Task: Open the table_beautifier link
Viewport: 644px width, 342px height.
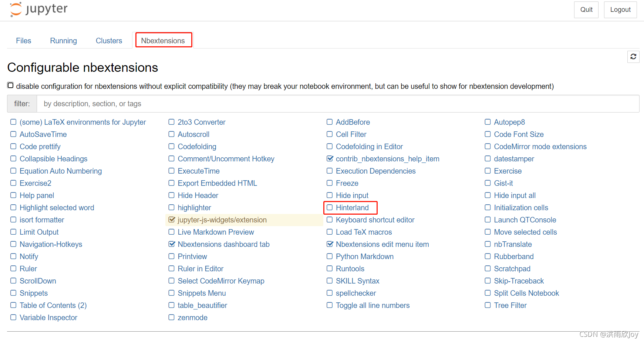Action: [202, 305]
